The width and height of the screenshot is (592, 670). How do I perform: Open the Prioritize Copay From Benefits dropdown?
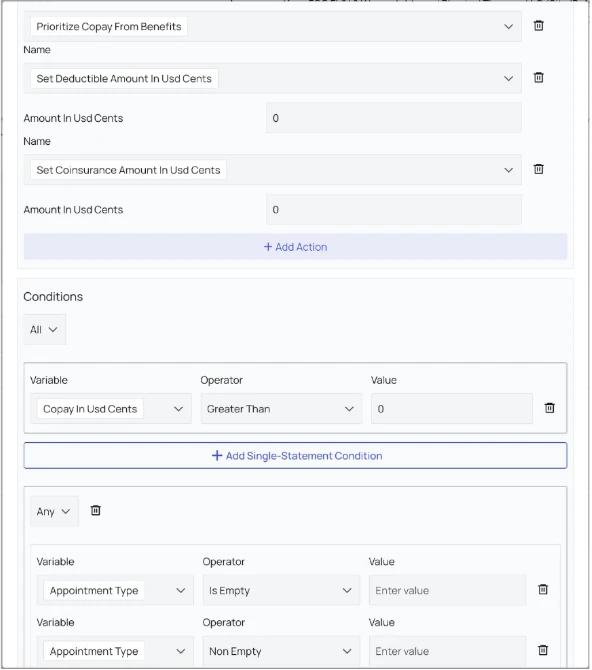(x=272, y=26)
